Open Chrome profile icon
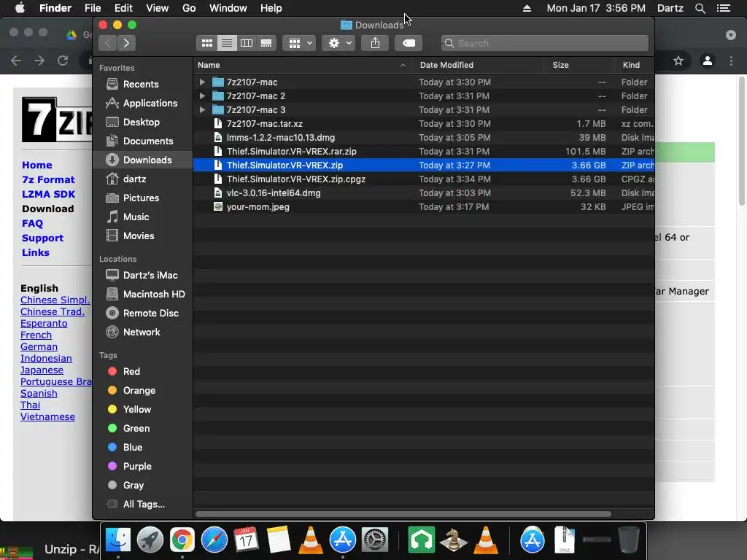 point(708,61)
